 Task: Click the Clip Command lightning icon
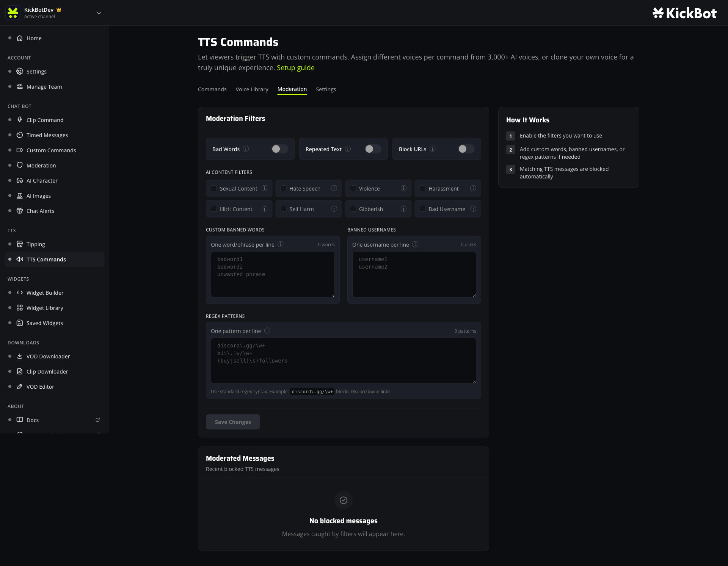click(x=20, y=120)
